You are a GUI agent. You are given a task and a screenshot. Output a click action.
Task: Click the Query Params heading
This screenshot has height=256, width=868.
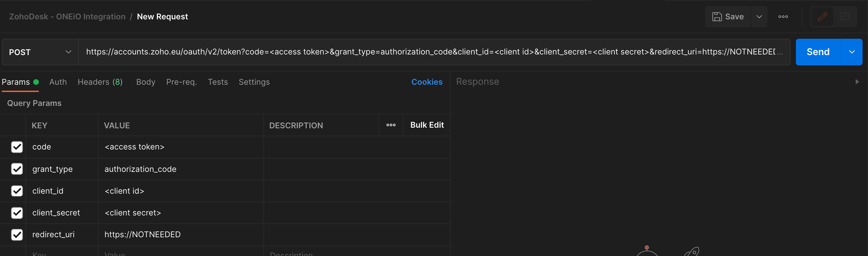(34, 103)
